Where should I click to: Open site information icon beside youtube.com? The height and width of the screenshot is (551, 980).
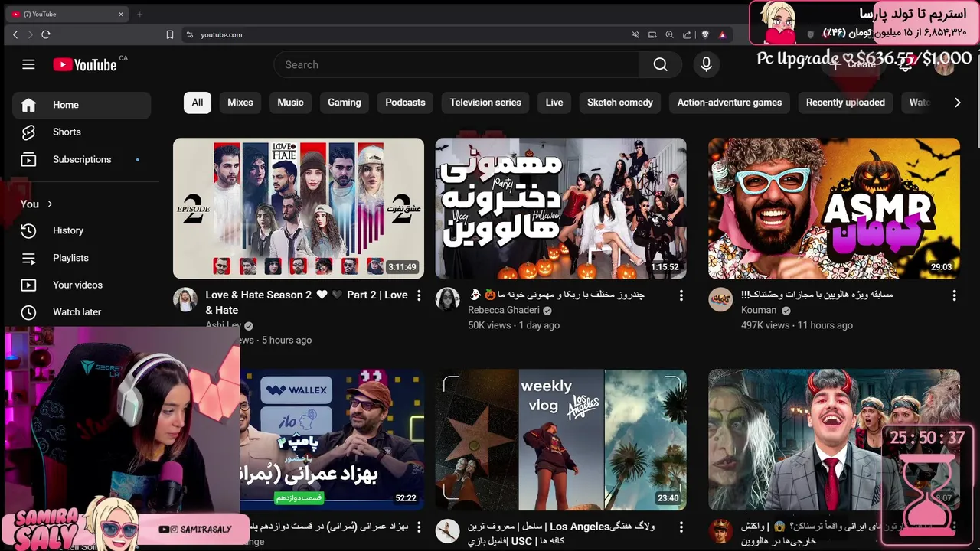pyautogui.click(x=190, y=34)
